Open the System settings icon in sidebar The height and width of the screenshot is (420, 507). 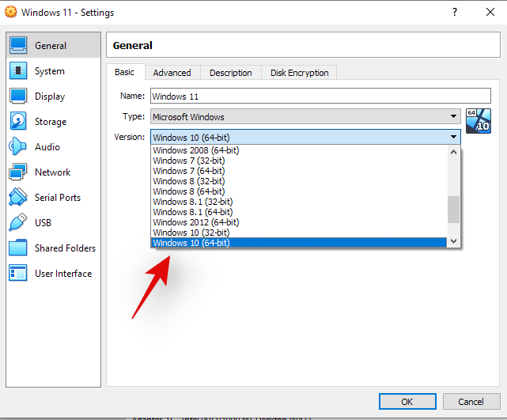coord(18,71)
